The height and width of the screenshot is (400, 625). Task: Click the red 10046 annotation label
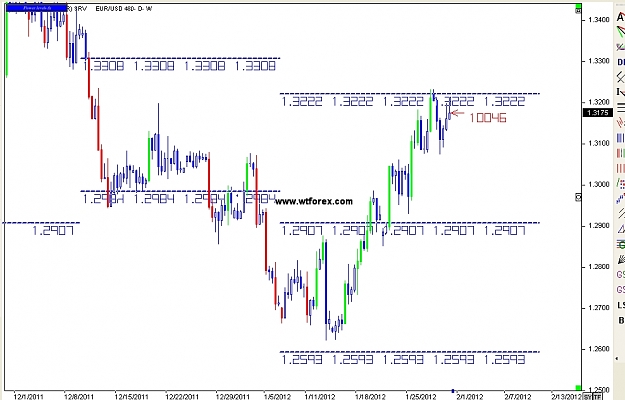[x=488, y=118]
